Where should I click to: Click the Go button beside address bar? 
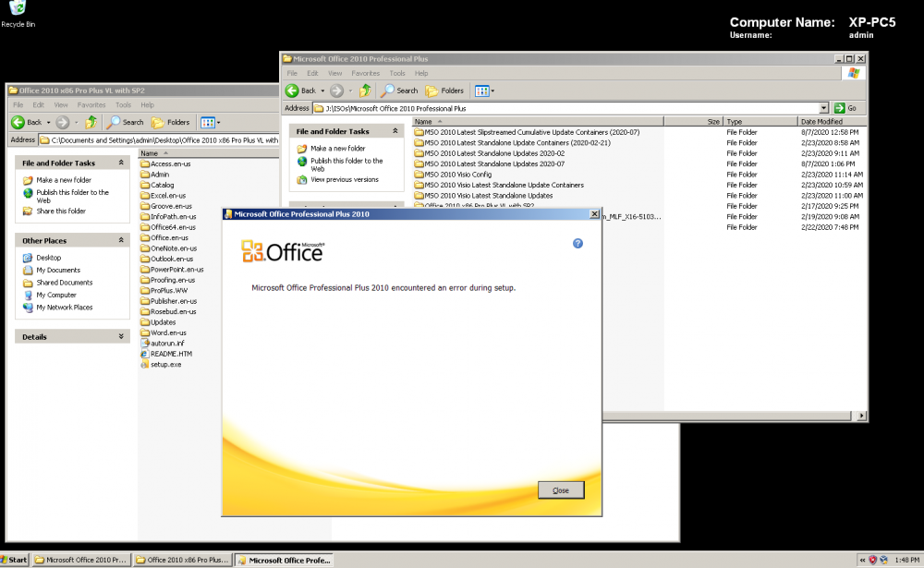[x=845, y=108]
